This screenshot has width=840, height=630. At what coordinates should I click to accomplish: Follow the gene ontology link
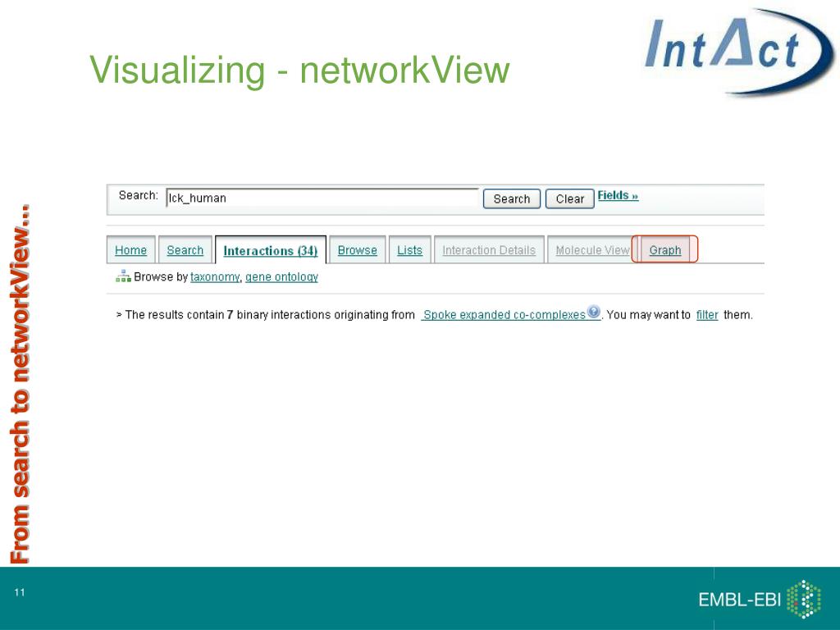[x=282, y=277]
